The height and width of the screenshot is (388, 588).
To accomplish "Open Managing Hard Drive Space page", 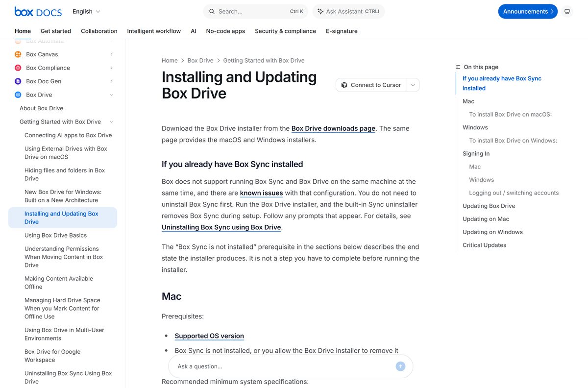I will click(x=62, y=308).
